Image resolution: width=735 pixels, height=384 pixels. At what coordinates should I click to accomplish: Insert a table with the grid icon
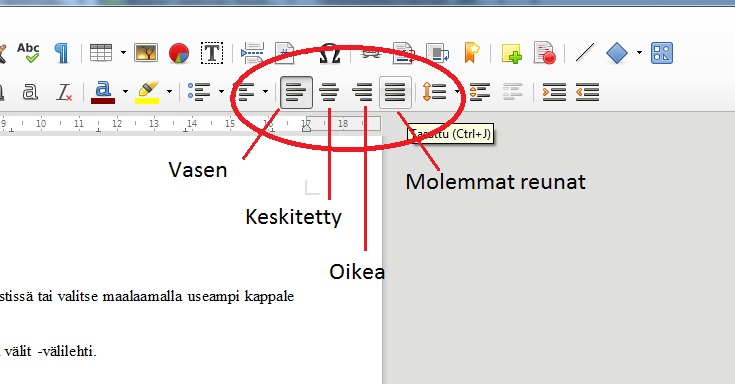point(101,53)
